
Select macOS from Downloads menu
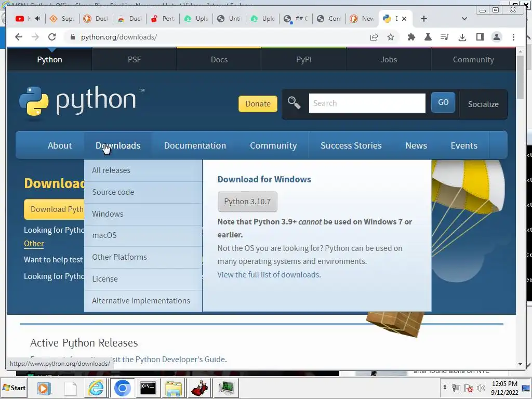tap(143, 235)
